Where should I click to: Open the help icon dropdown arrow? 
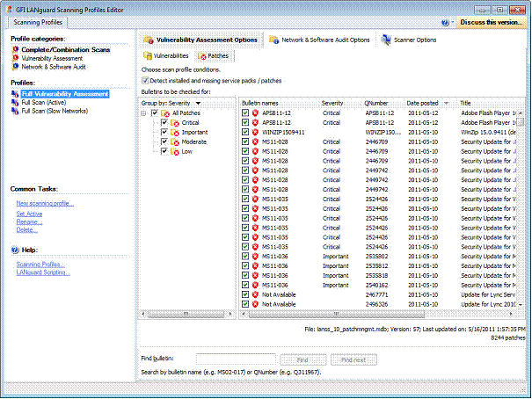tap(453, 22)
